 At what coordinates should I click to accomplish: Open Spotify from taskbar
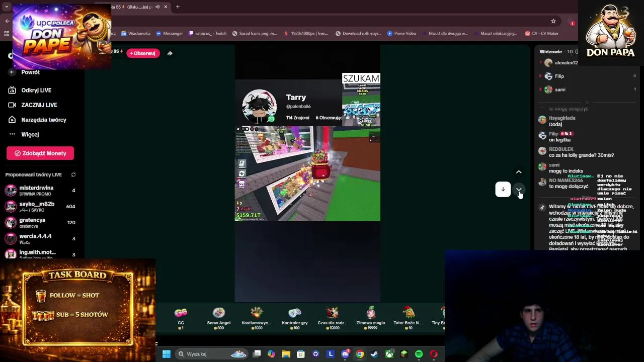point(419,354)
